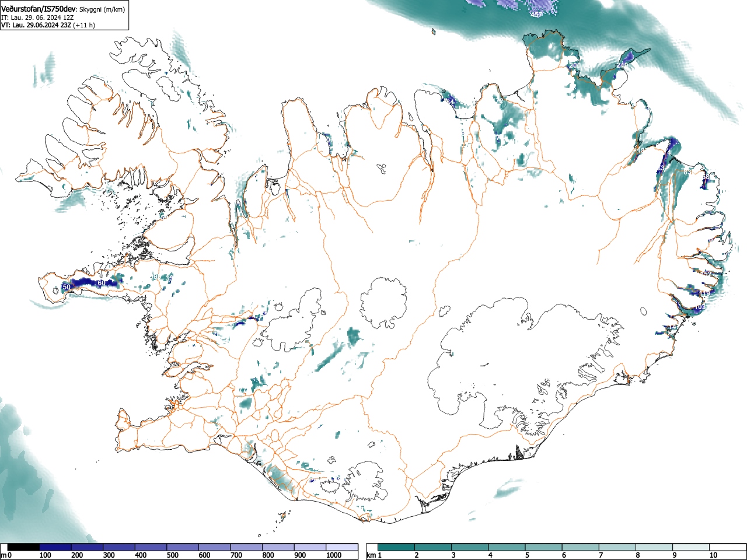Pick the 5–6 km legend swatch
The image size is (747, 560).
[x=544, y=547]
